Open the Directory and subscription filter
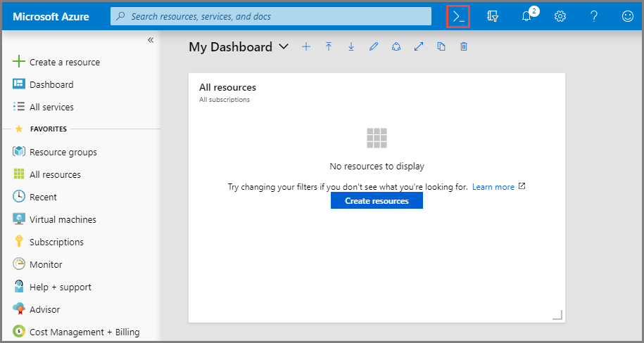 493,16
